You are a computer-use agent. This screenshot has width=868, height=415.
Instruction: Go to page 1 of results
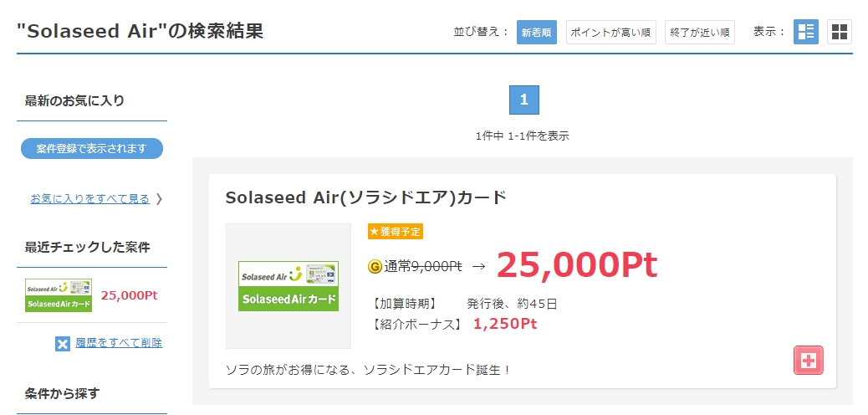coord(523,100)
